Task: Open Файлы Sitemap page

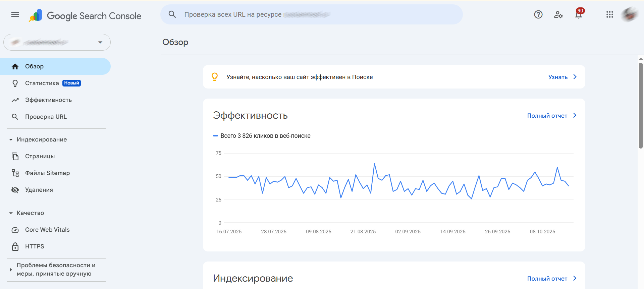Action: [x=47, y=173]
